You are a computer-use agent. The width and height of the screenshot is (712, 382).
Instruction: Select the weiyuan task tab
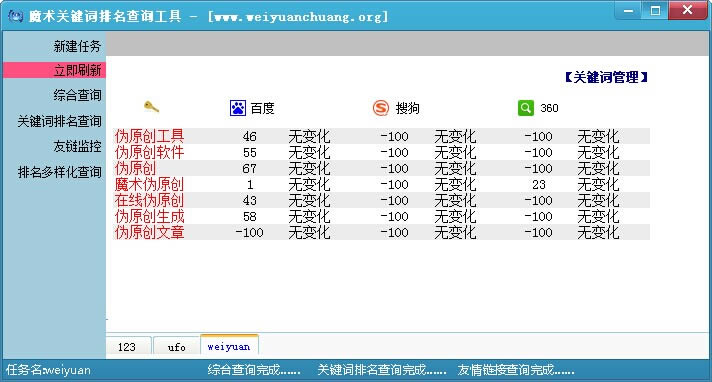[229, 346]
